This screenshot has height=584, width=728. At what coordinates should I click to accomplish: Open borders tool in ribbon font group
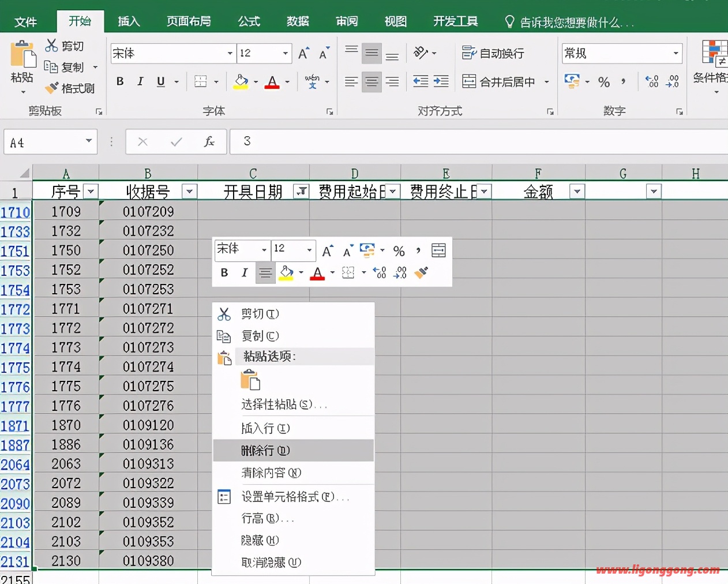(x=200, y=81)
